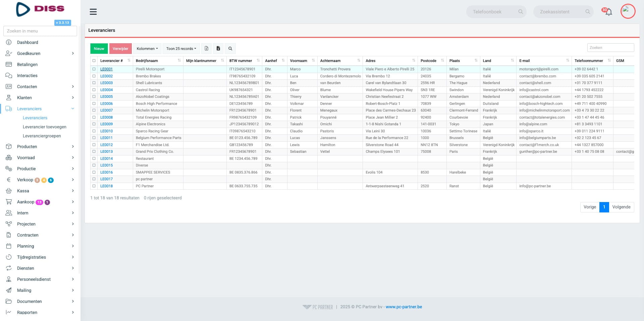
Task: Click the page 1 pagination button
Action: click(604, 207)
